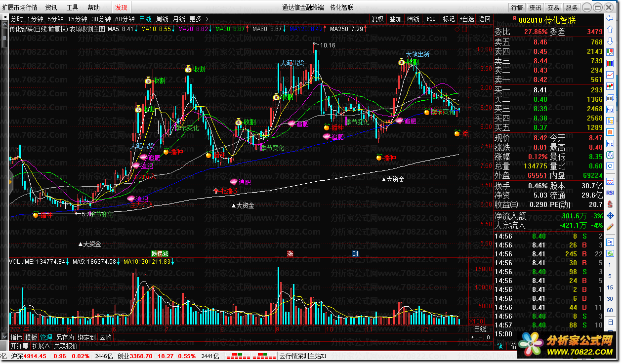Open the 服务 tab at top right

572,7
